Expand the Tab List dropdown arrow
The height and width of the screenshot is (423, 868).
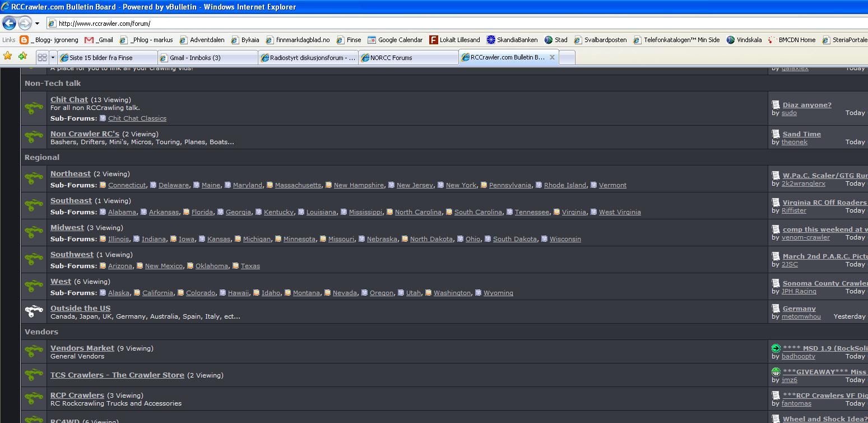(x=53, y=57)
